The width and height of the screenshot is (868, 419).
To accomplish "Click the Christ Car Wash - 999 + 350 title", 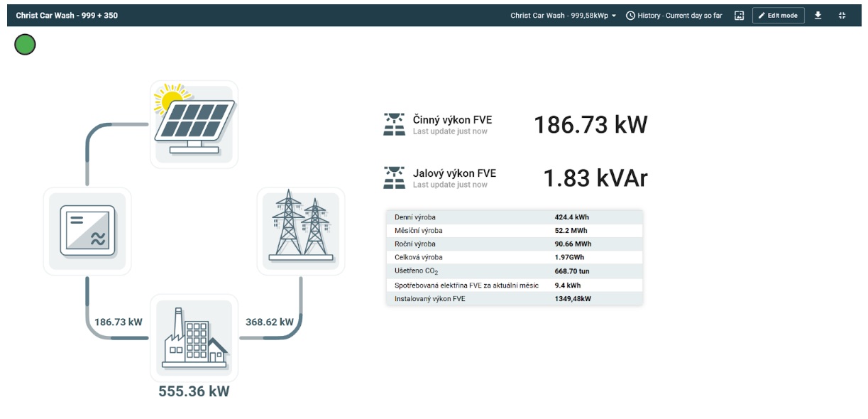I will tap(67, 16).
